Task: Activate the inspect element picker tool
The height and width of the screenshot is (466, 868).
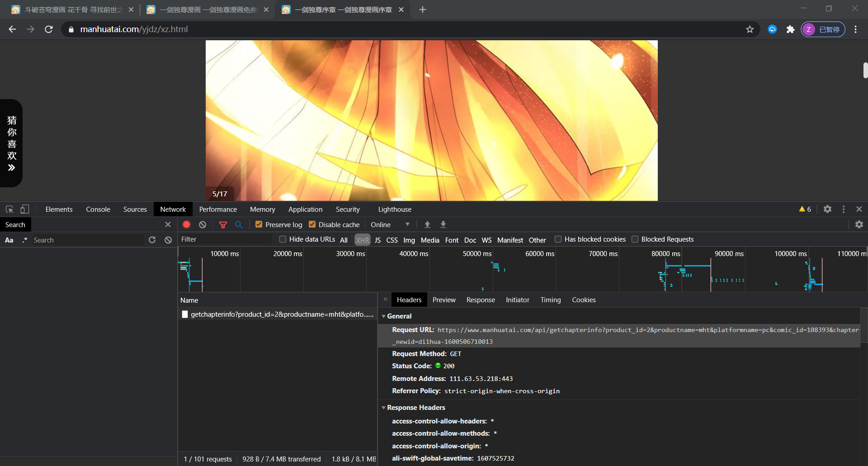Action: click(9, 209)
